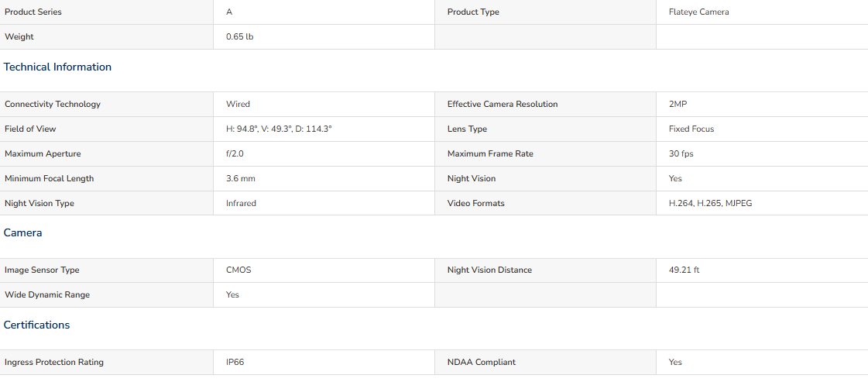Select the 30 fps frame rate value
This screenshot has width=868, height=382.
coord(681,154)
